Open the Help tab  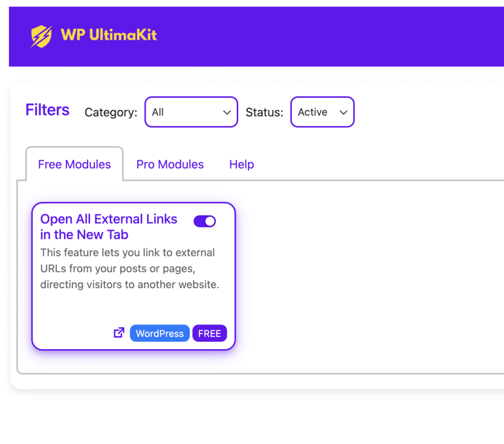241,164
